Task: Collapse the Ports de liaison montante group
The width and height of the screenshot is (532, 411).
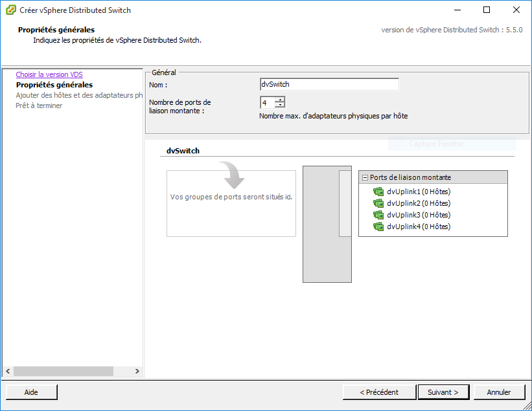Action: tap(365, 177)
